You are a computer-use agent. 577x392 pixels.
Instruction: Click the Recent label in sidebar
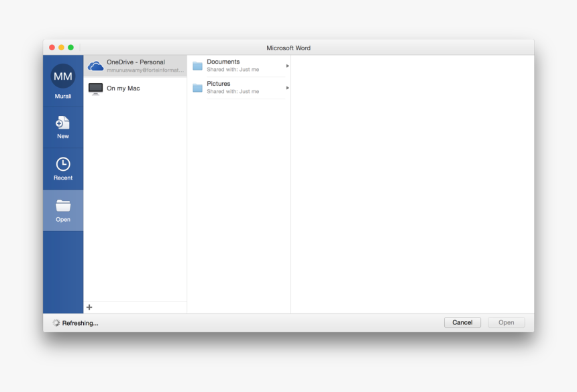coord(63,178)
